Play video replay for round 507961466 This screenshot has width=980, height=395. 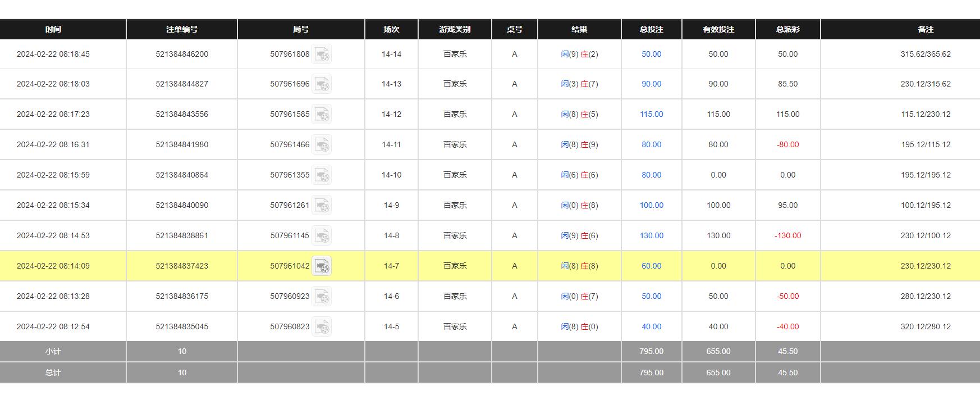[322, 145]
